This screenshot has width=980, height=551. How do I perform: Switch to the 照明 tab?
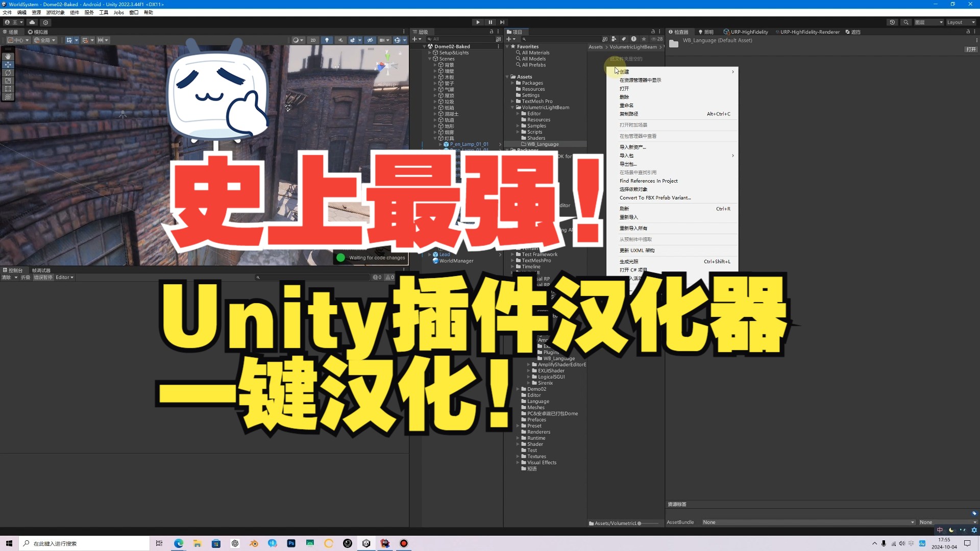tap(706, 32)
